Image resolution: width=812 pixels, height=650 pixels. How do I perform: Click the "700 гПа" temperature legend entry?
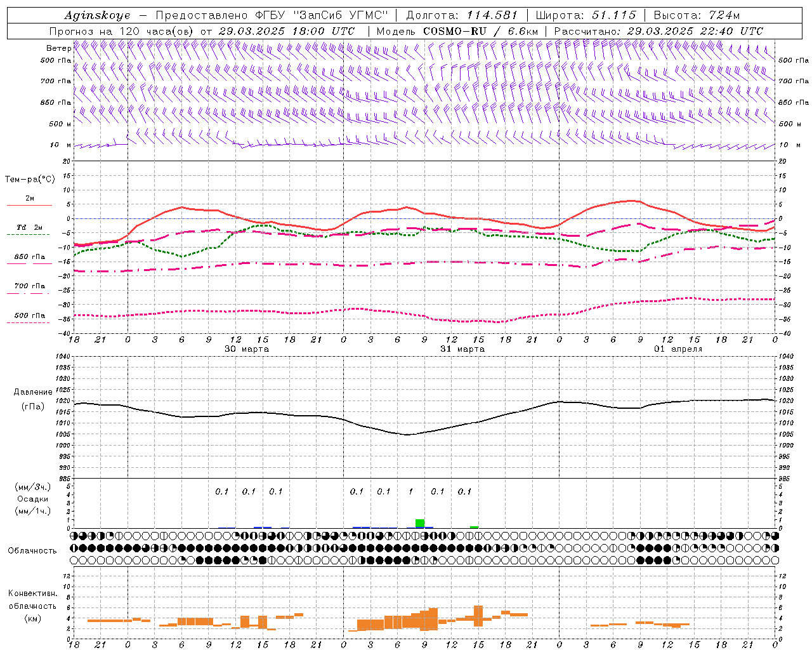pyautogui.click(x=30, y=286)
